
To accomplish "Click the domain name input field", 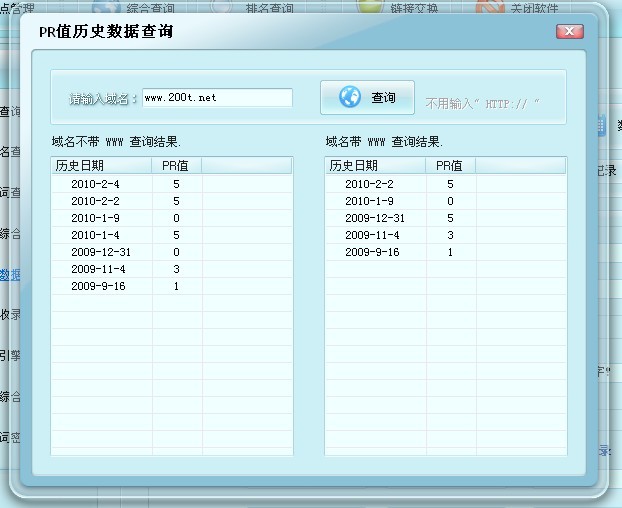I will coord(217,98).
